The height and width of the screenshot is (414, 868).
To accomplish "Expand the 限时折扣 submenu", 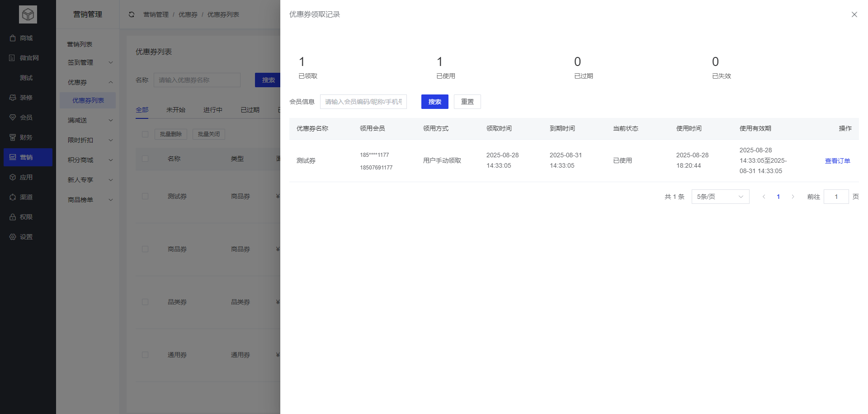I will click(88, 140).
